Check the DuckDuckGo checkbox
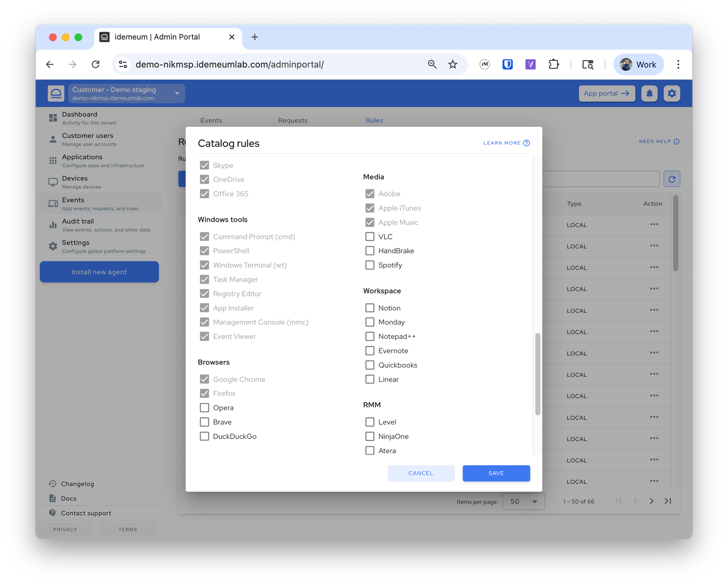728x586 pixels. tap(205, 436)
